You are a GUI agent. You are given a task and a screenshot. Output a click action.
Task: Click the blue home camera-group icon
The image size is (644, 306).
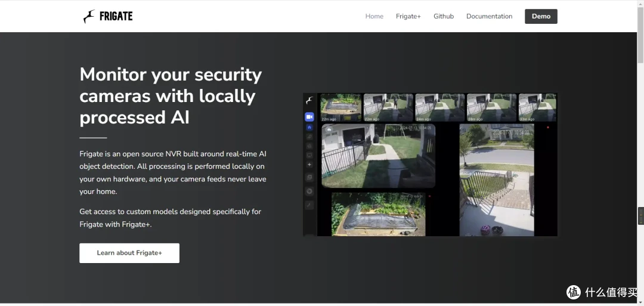pyautogui.click(x=309, y=127)
